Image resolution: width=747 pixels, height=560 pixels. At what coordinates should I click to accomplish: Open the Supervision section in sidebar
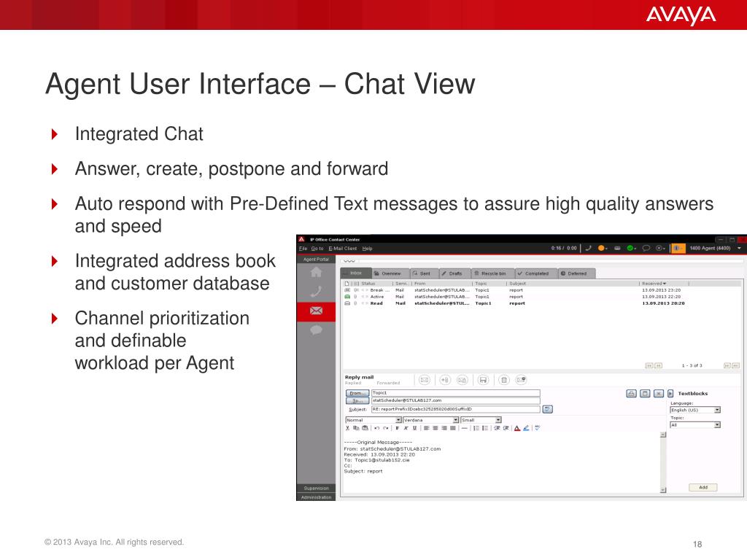tap(316, 488)
